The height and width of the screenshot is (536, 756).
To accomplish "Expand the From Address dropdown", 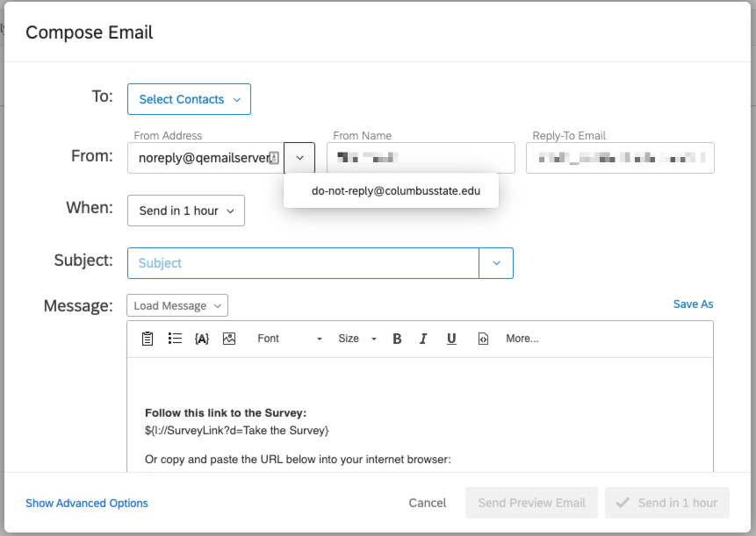I will coord(299,157).
